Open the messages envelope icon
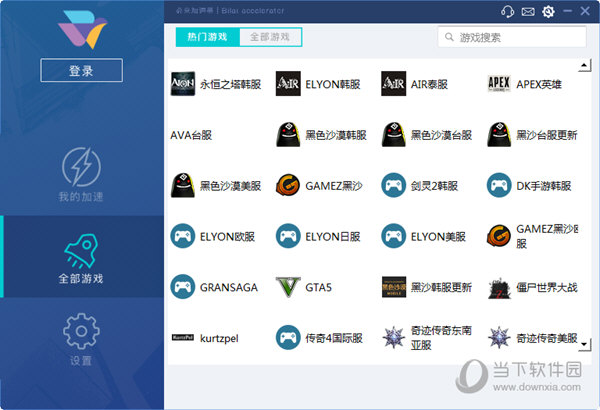The height and width of the screenshot is (410, 600). (x=528, y=11)
